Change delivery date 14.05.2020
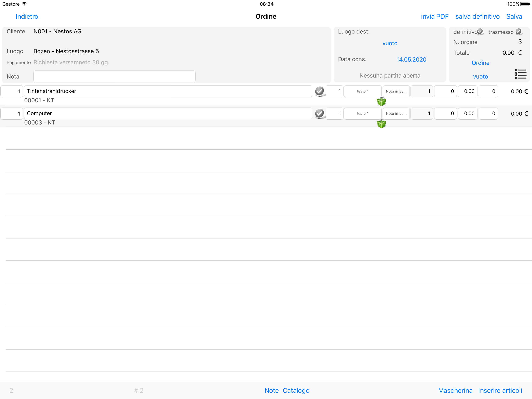Screen dimensions: 532x399 coord(411,59)
